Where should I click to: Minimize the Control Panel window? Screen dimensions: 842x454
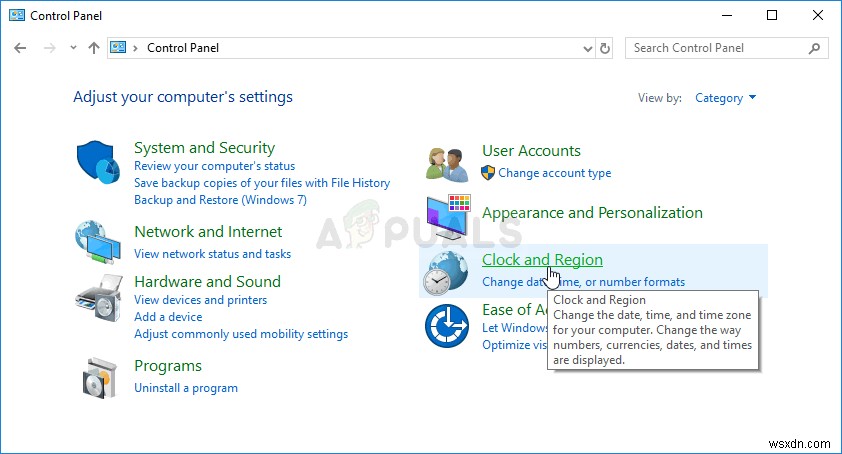tap(727, 15)
